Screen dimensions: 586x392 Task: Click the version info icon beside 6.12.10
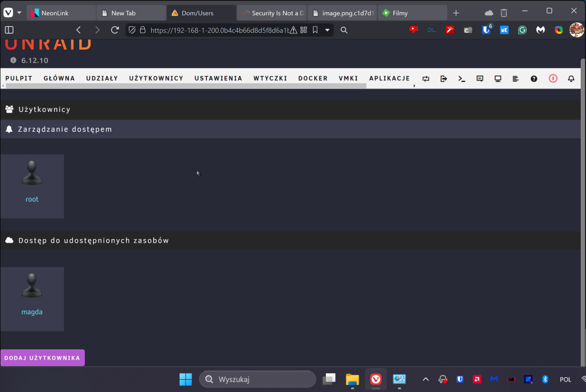click(13, 60)
